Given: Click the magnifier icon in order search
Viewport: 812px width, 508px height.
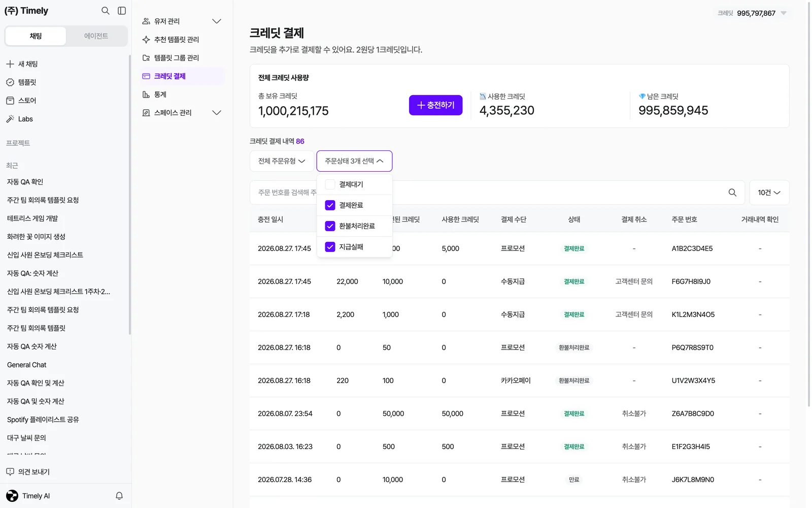Looking at the screenshot, I should point(732,193).
